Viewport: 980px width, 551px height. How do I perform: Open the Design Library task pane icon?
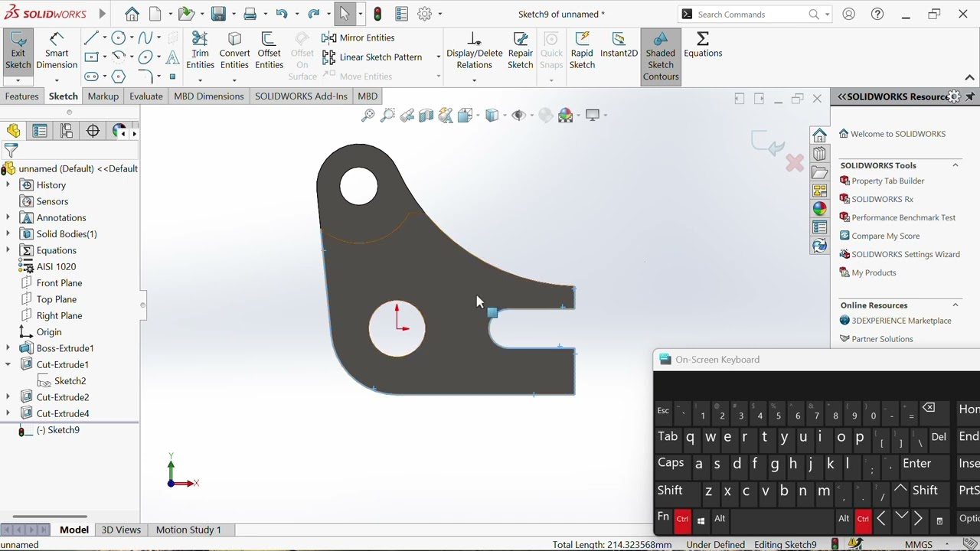tap(819, 153)
